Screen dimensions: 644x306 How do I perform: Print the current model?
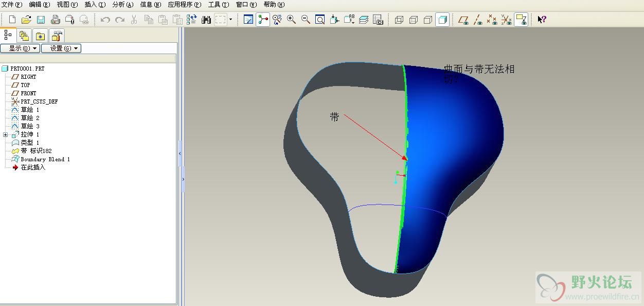point(56,20)
